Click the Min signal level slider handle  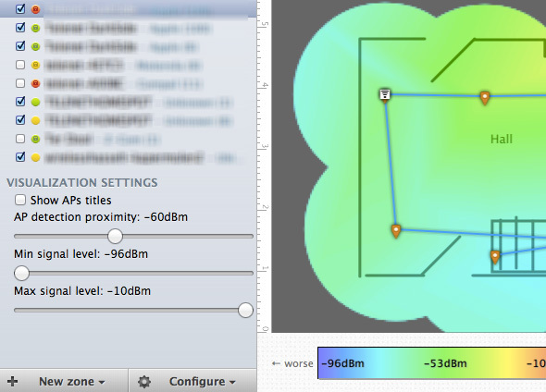tap(21, 274)
